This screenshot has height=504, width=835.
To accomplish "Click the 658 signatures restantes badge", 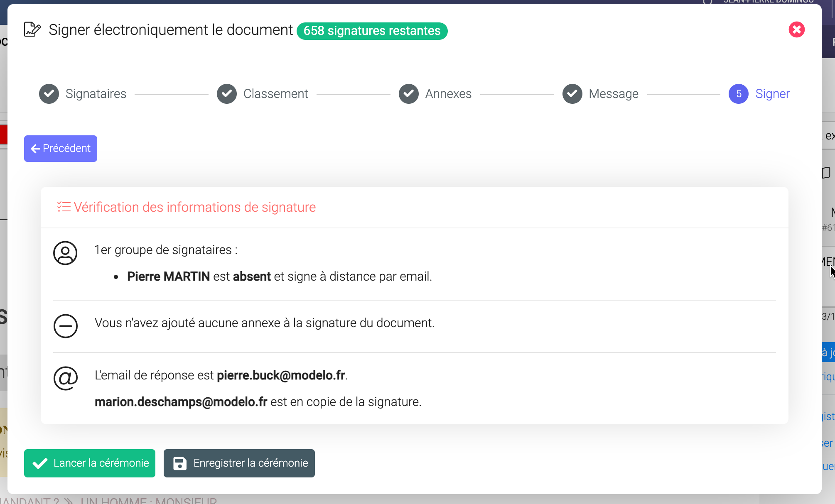I will (372, 31).
